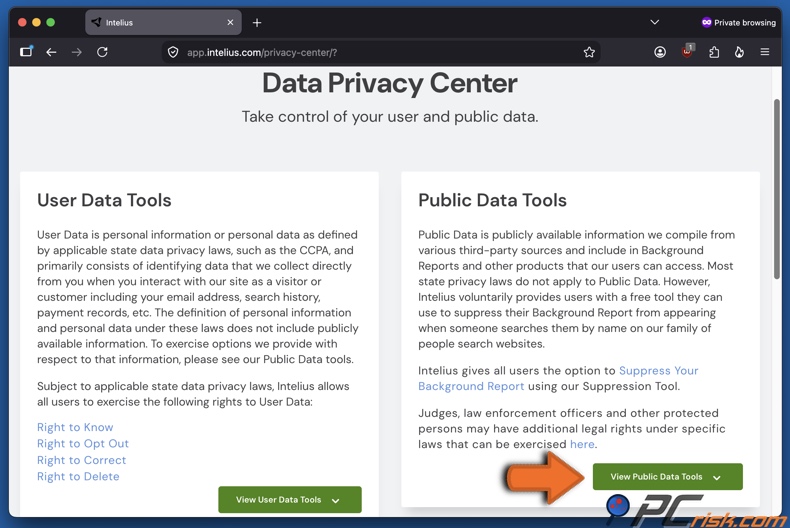Reload the Intelius page
The width and height of the screenshot is (790, 528).
click(102, 52)
